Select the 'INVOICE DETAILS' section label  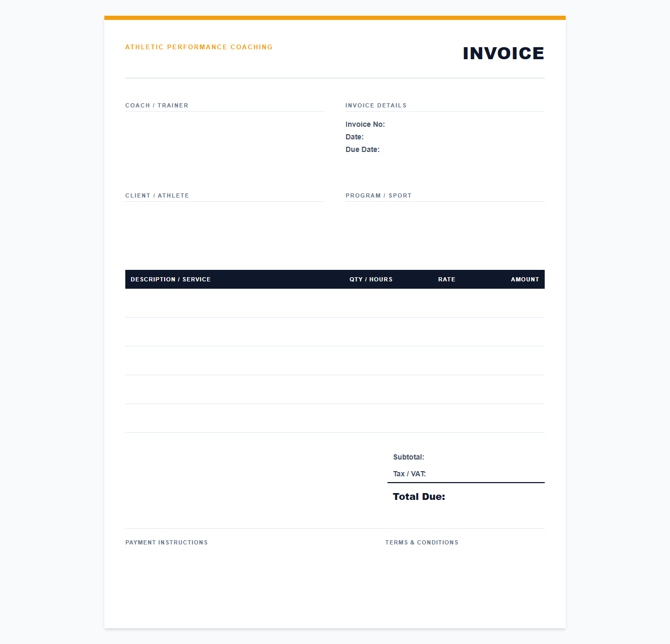[x=376, y=105]
